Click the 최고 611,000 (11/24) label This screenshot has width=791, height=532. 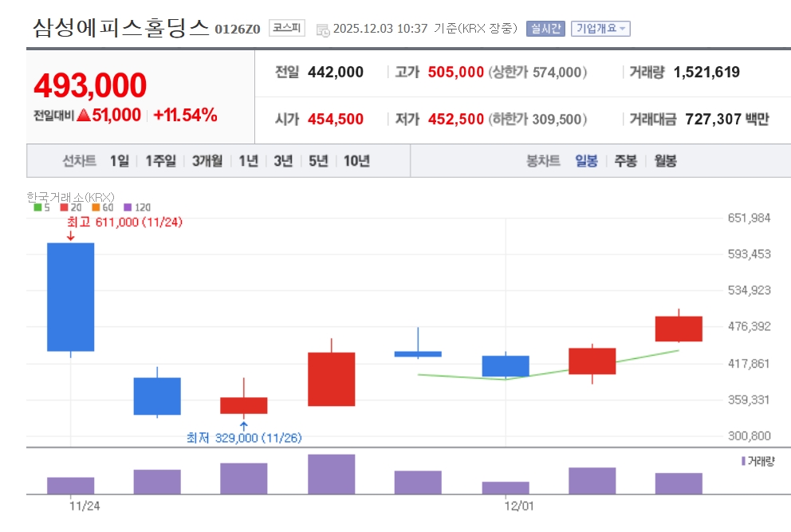point(124,222)
